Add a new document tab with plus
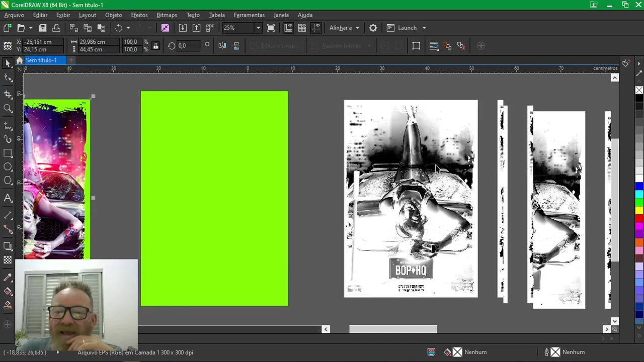This screenshot has width=644, height=362. pos(71,60)
